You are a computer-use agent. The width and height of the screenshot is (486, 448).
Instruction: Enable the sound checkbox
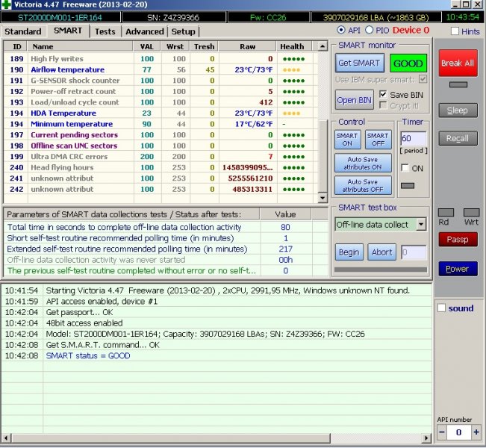[441, 308]
